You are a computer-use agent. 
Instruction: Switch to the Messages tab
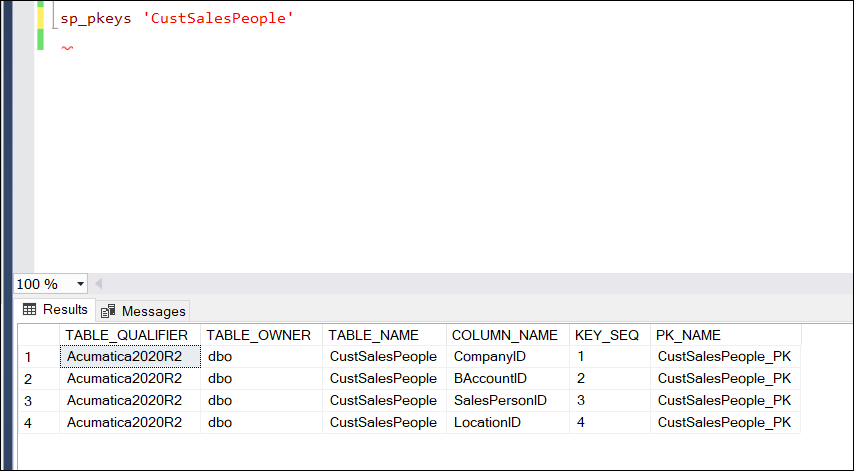click(x=143, y=311)
